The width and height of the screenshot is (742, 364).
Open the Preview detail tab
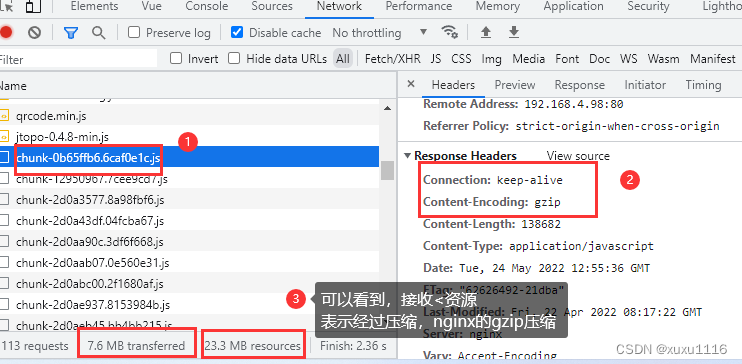click(515, 85)
